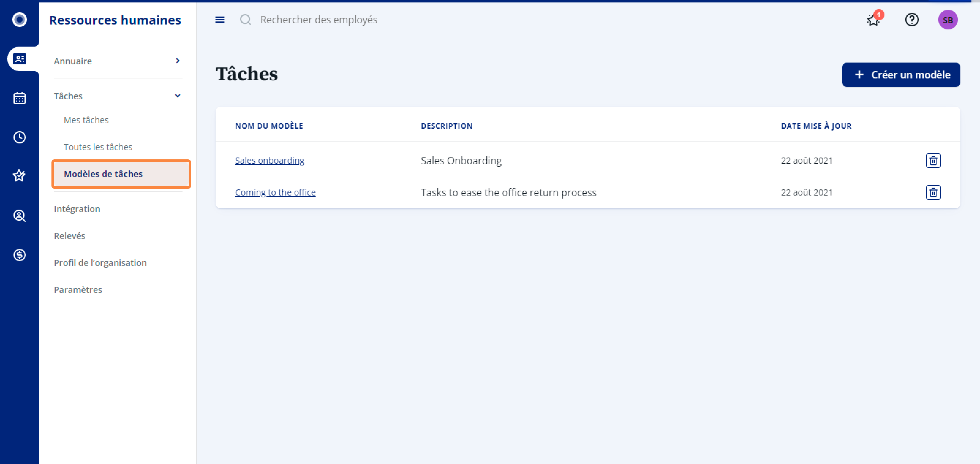
Task: Click the Créer un modèle button
Action: [x=901, y=75]
